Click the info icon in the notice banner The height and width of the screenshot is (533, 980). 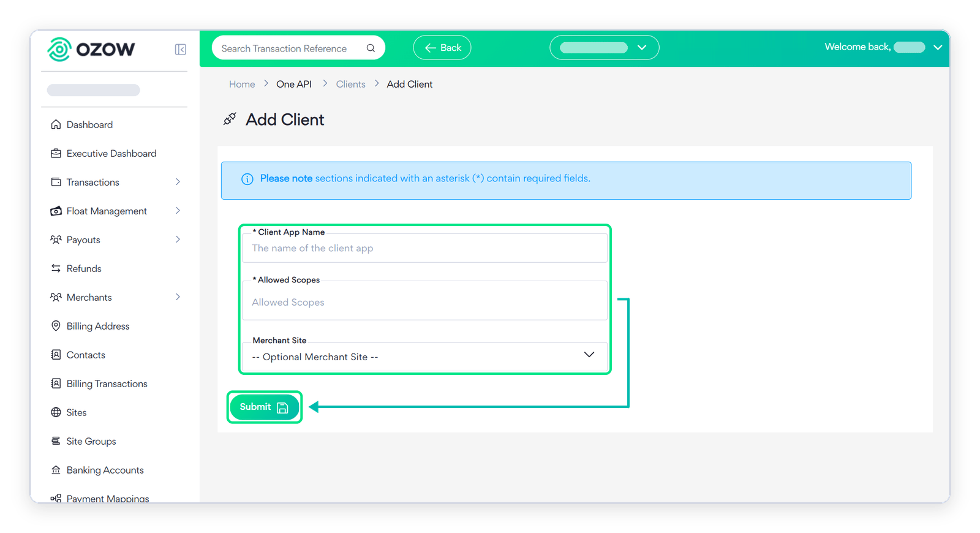tap(247, 179)
